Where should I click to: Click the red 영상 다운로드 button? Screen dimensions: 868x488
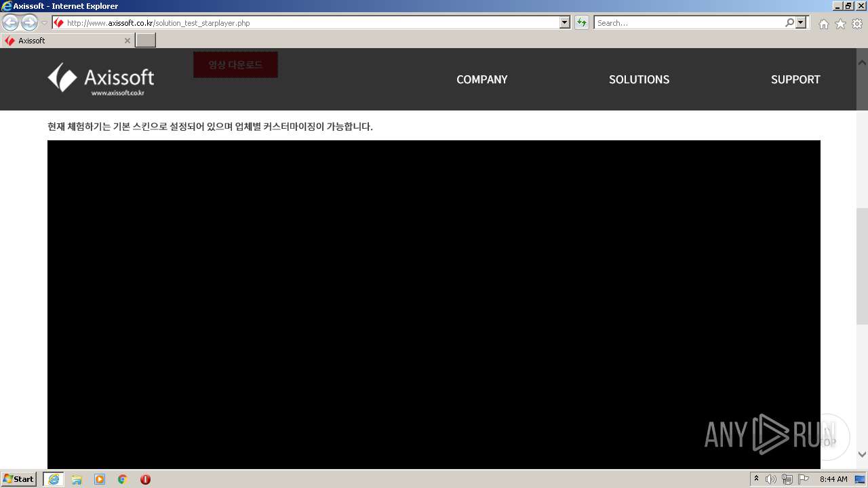pos(235,65)
